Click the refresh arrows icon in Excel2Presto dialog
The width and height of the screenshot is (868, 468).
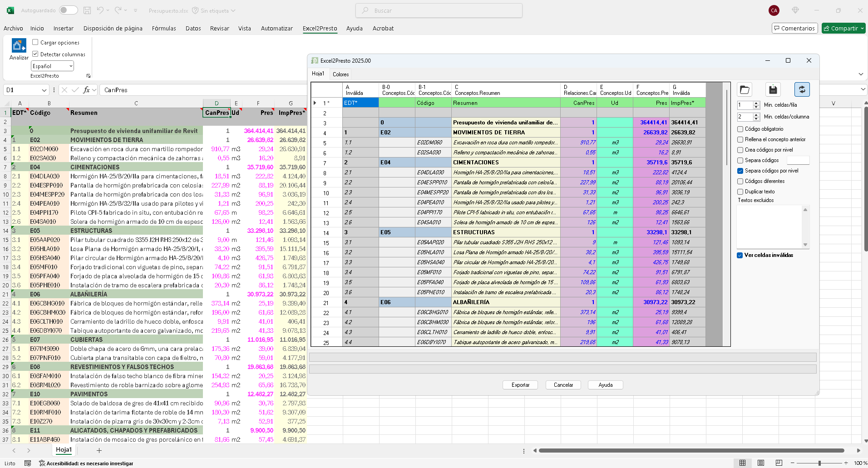802,90
